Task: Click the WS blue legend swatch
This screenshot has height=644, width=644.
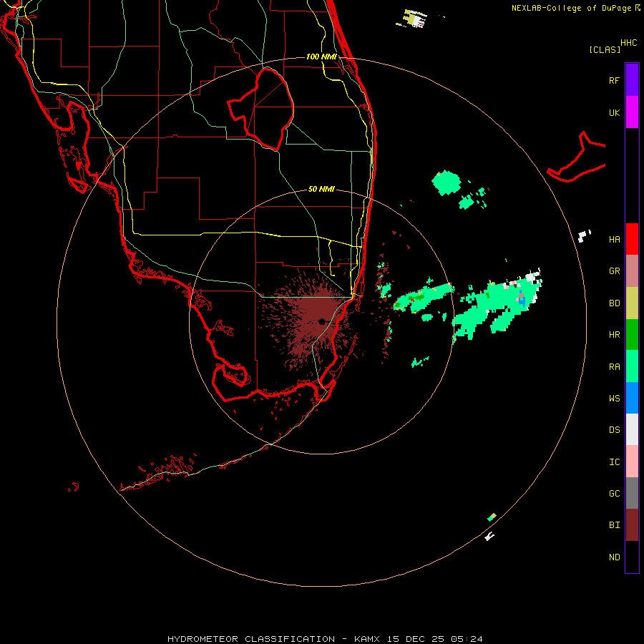Action: click(x=632, y=398)
